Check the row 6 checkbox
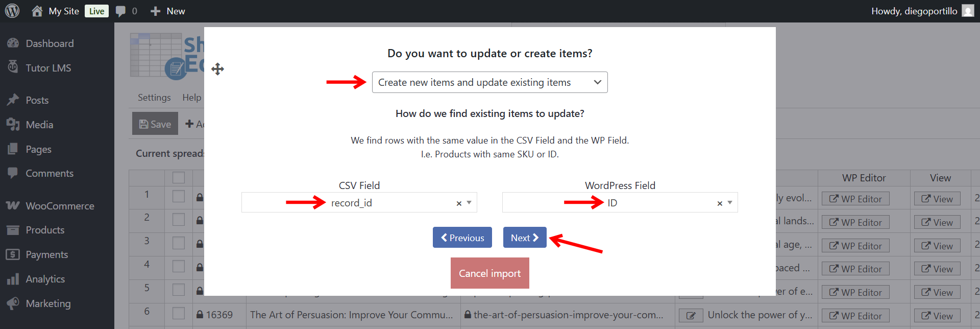The height and width of the screenshot is (329, 980). point(179,313)
